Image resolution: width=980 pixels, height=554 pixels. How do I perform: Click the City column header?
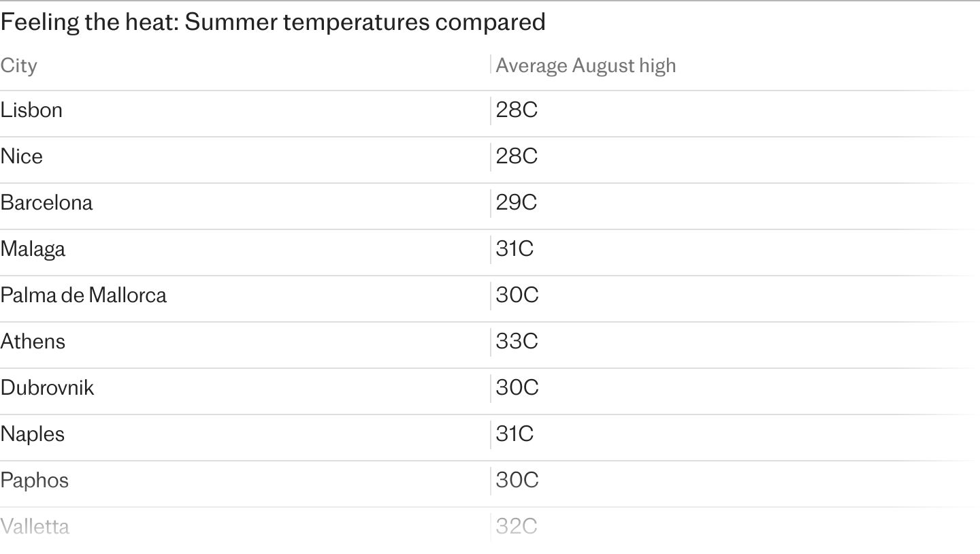tap(18, 66)
